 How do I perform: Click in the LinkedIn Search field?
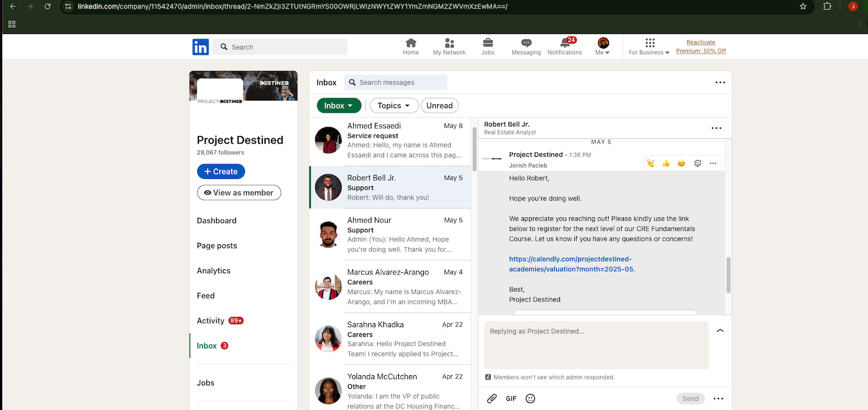point(280,47)
